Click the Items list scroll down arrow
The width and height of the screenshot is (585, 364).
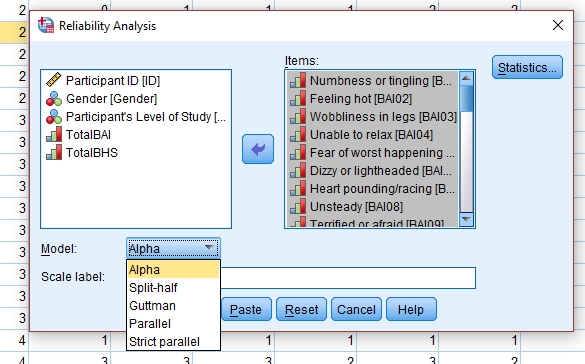466,219
